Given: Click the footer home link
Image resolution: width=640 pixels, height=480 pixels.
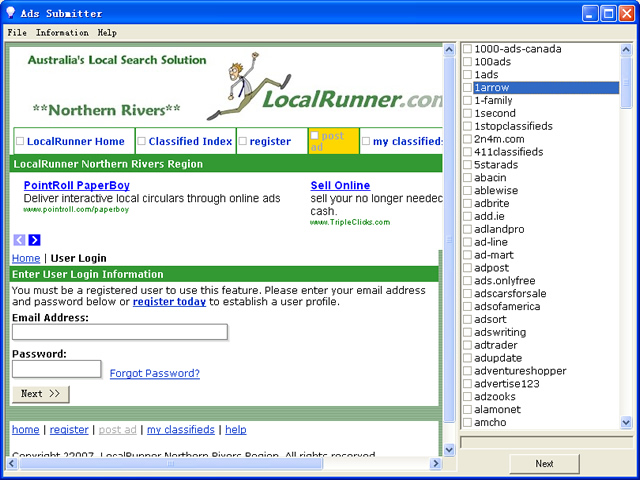Looking at the screenshot, I should click(x=26, y=429).
